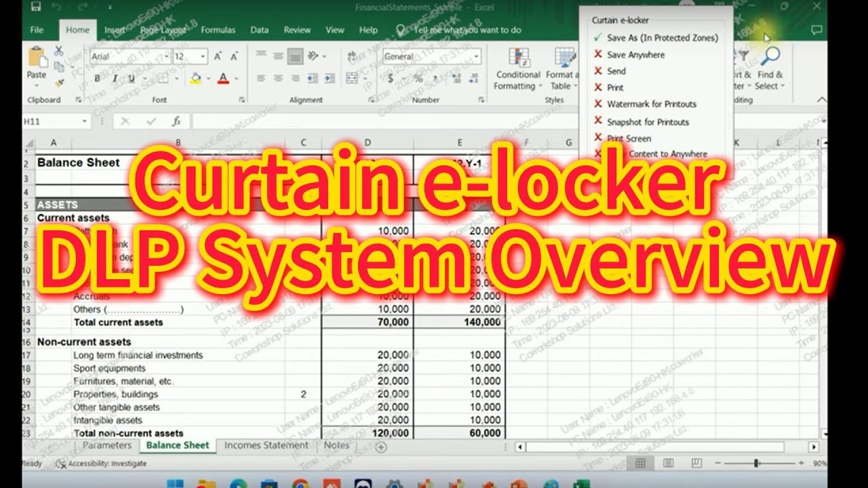The height and width of the screenshot is (488, 868).
Task: Middle-align the cell contents
Action: [x=278, y=56]
